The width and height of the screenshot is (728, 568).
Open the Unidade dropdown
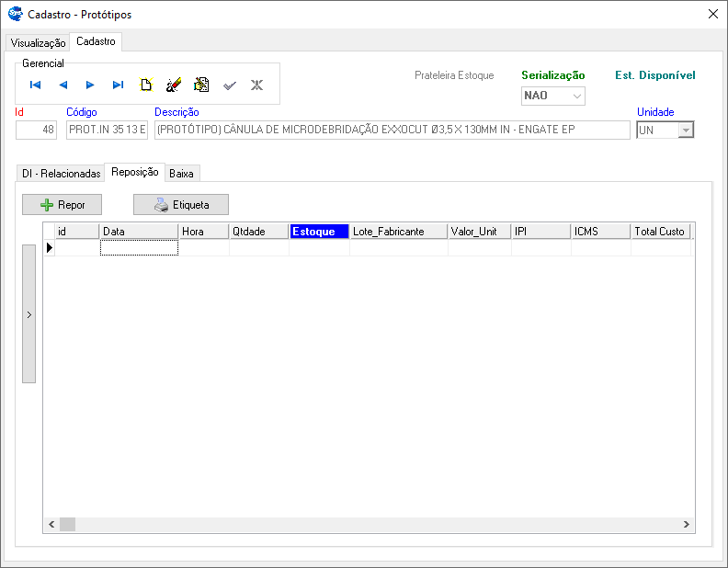coord(685,131)
